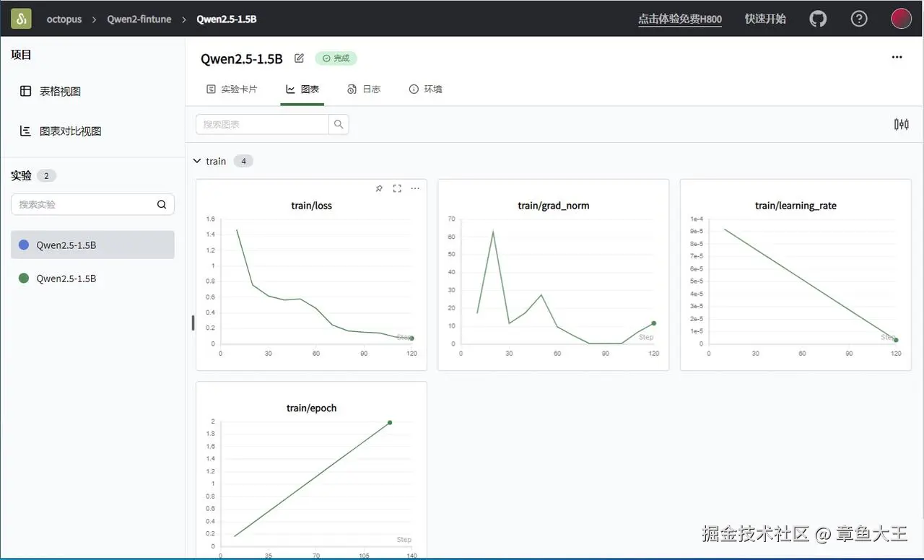Click the train/learning_rate chart title
The width and height of the screenshot is (924, 560).
coord(796,206)
